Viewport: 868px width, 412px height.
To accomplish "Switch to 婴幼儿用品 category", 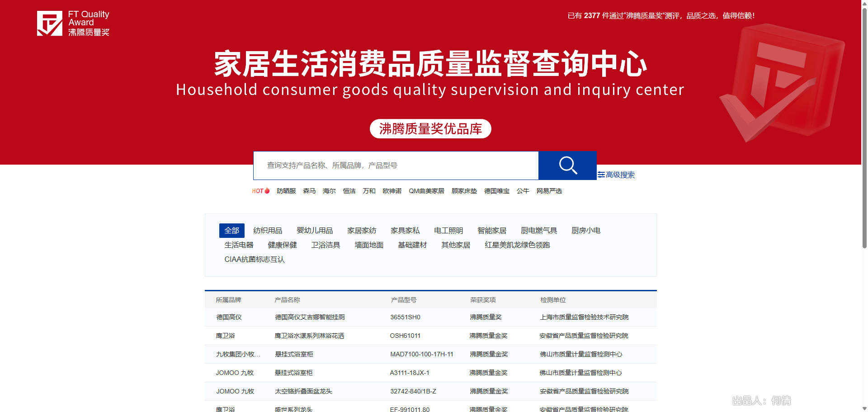I will tap(315, 231).
